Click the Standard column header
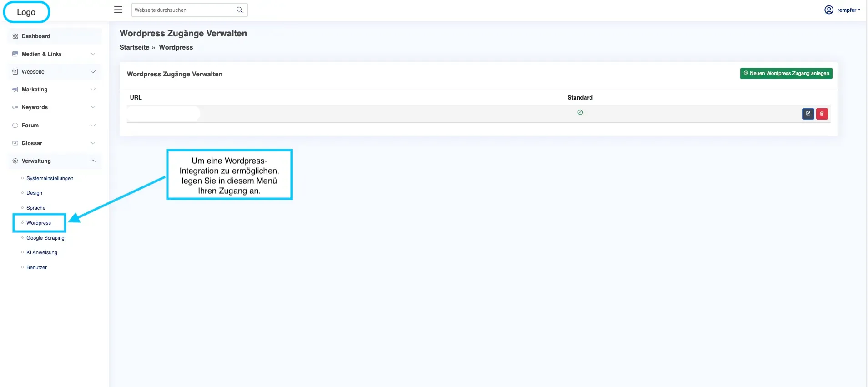This screenshot has height=387, width=868. click(x=580, y=97)
